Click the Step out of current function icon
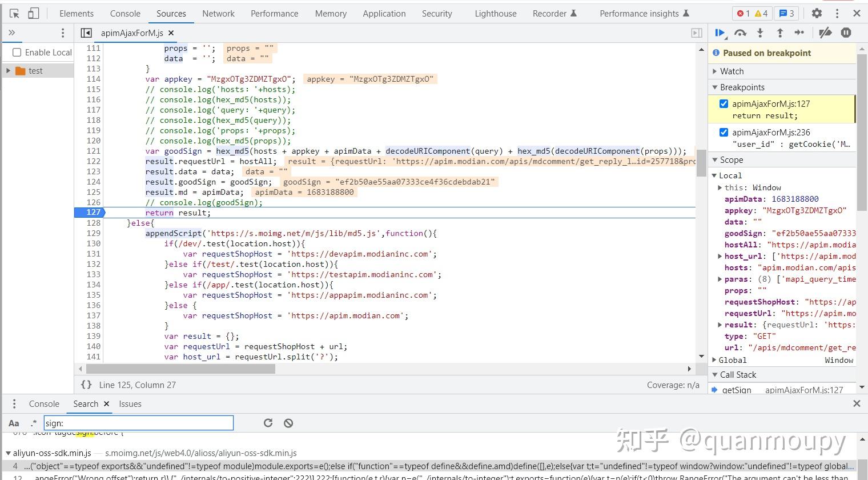Image resolution: width=868 pixels, height=480 pixels. [780, 33]
